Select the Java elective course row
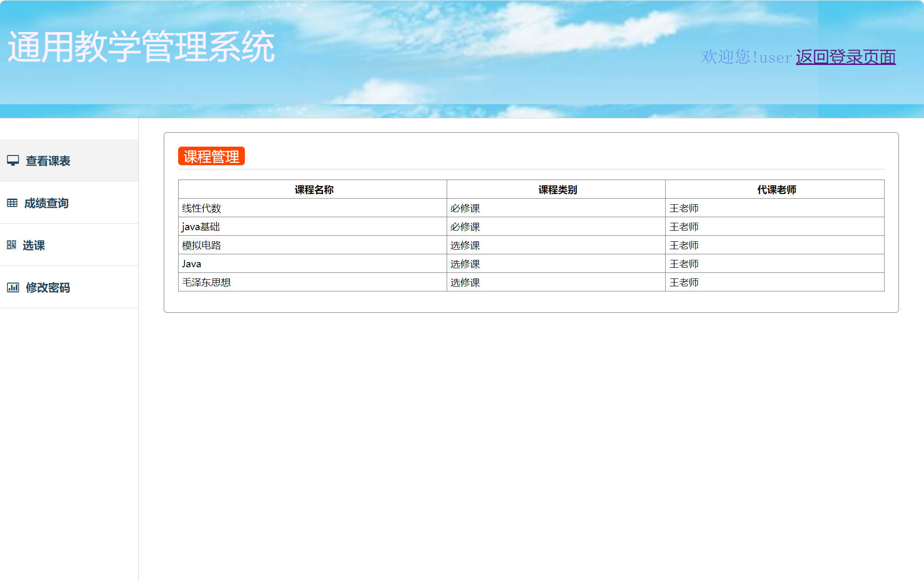The height and width of the screenshot is (581, 924). click(x=191, y=264)
